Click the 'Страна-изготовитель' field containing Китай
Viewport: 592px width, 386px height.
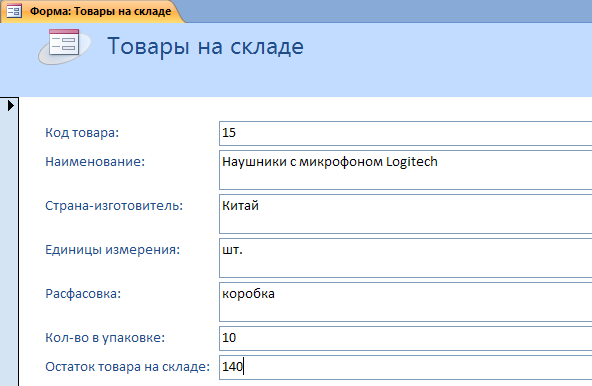tap(405, 214)
